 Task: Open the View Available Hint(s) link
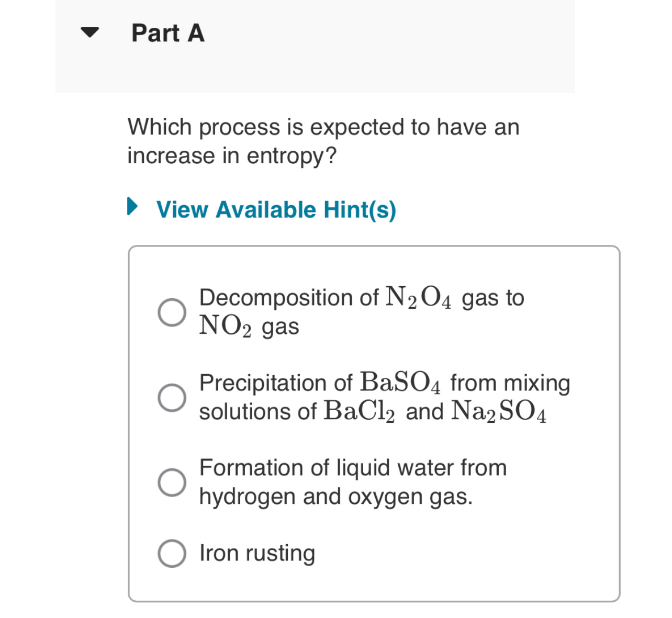[276, 210]
